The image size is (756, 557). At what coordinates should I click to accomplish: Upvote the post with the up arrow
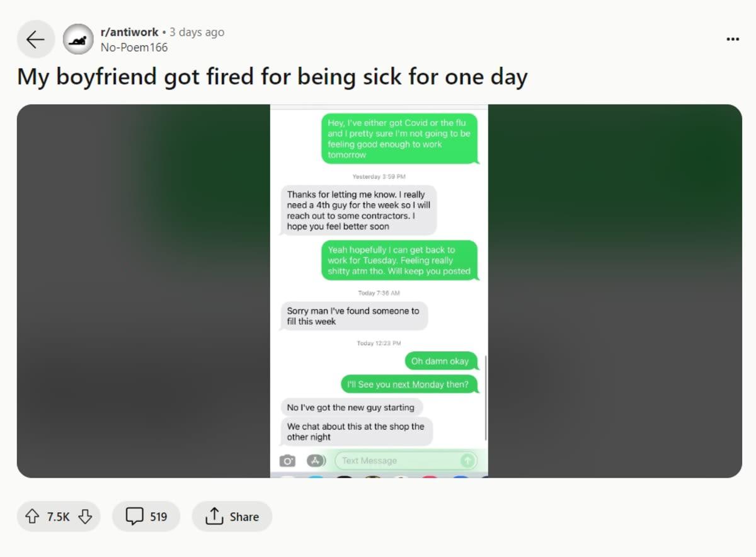tap(32, 517)
